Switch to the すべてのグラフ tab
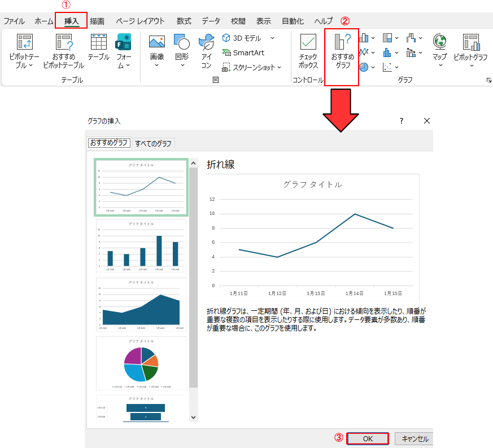493x448 pixels. point(153,143)
